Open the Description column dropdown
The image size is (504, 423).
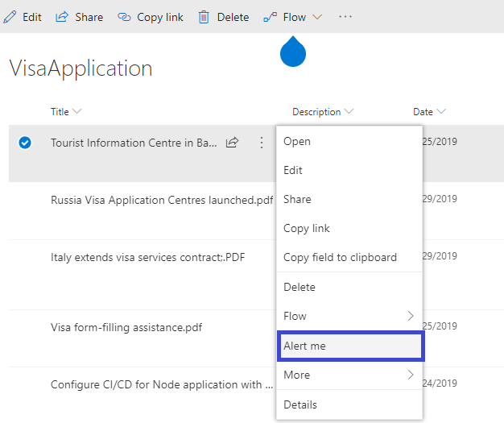click(x=349, y=112)
